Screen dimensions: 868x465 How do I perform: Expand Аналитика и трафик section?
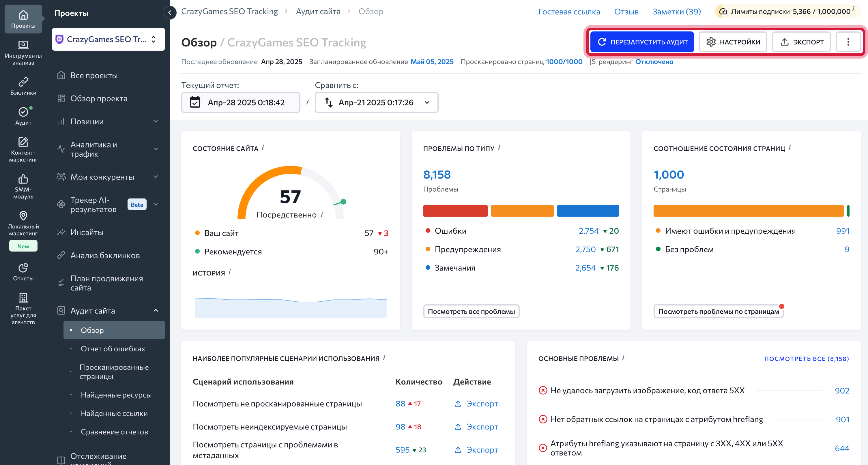pyautogui.click(x=156, y=149)
